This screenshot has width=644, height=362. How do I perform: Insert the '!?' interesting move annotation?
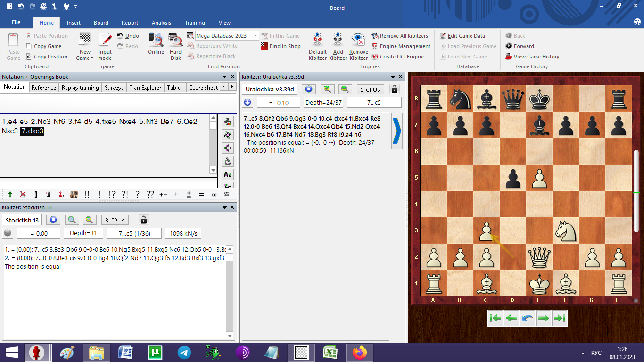[112, 194]
